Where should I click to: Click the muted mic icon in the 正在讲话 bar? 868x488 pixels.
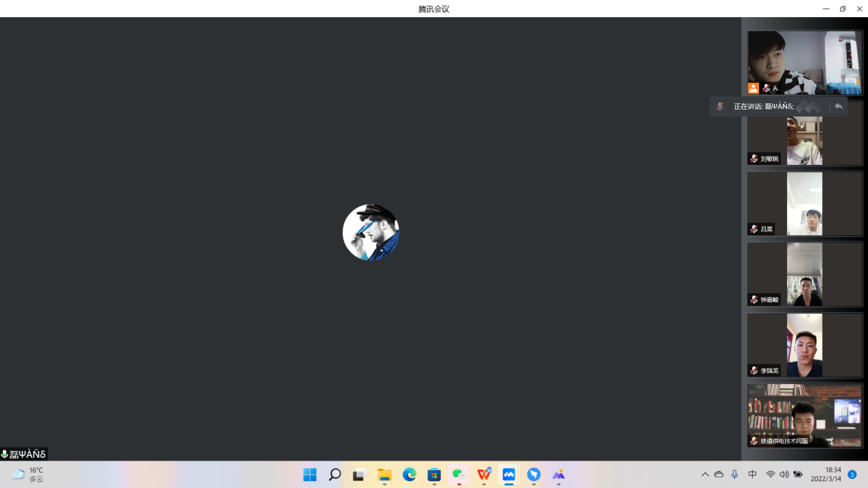(x=719, y=107)
